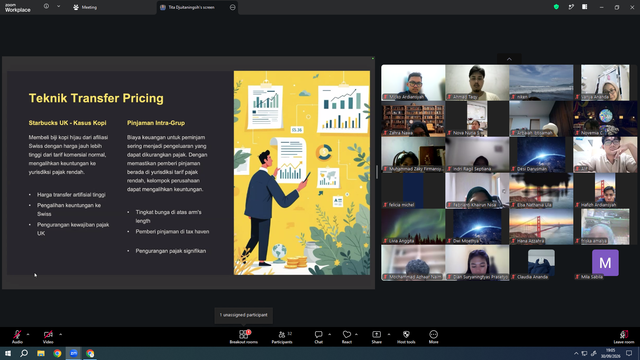Click the 'Starbucks UK - Kasus Kopi' heading

(67, 123)
